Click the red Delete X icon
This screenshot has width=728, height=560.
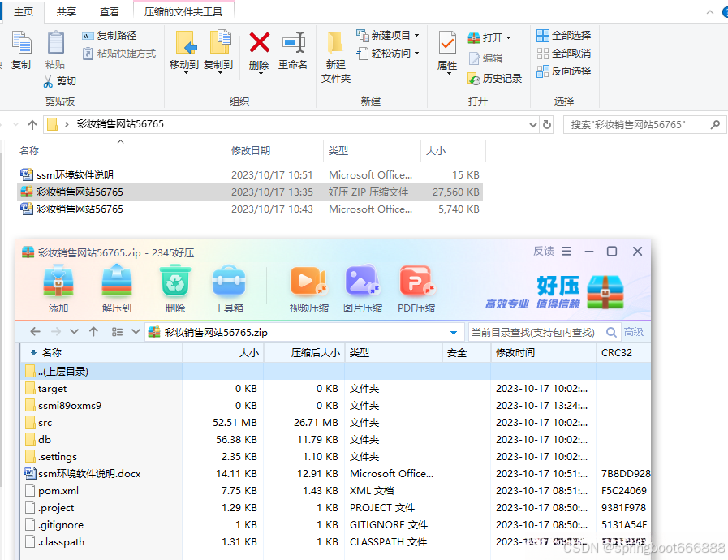[259, 43]
